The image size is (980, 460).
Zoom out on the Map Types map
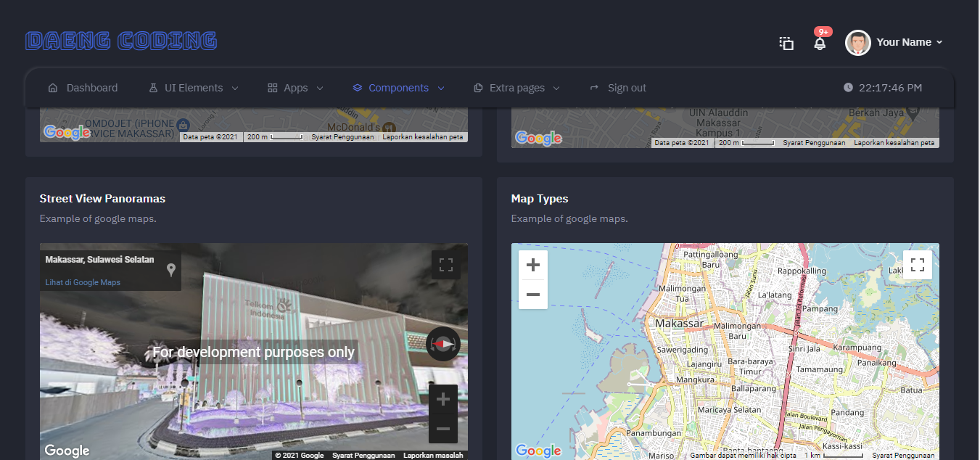[533, 295]
